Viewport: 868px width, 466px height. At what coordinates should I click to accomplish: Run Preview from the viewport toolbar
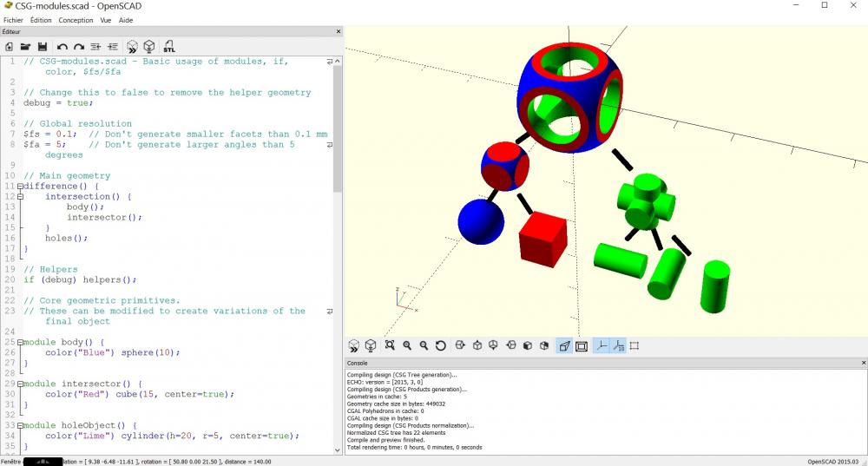click(354, 346)
